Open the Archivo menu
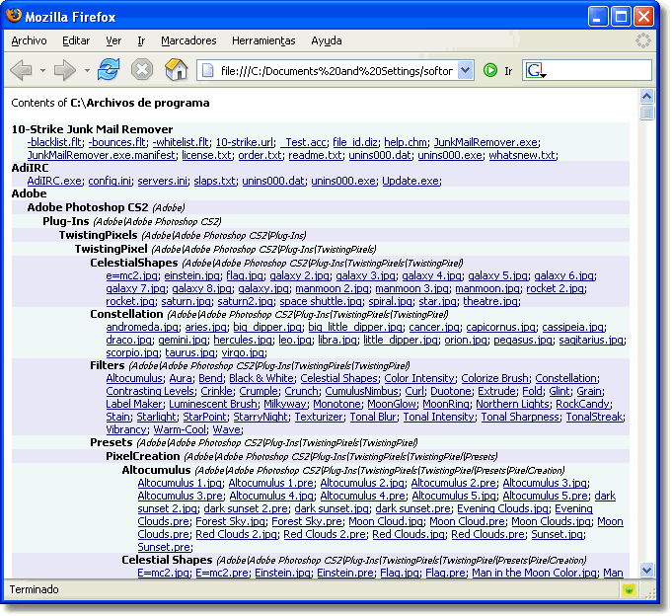The width and height of the screenshot is (672, 616). [30, 40]
